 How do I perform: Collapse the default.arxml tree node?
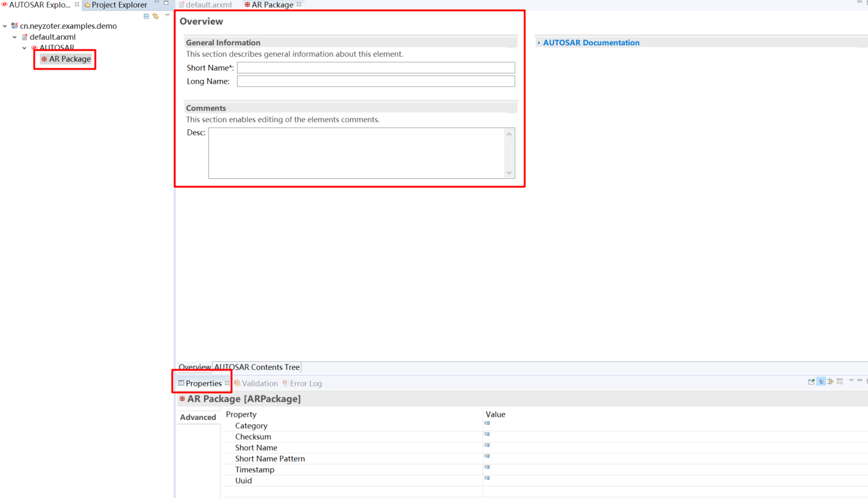point(15,37)
